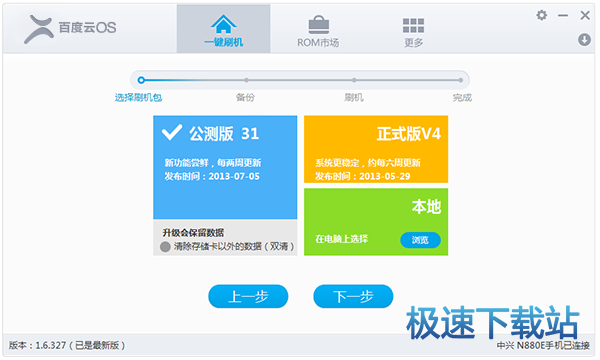Click the 备份 step label

click(x=245, y=98)
